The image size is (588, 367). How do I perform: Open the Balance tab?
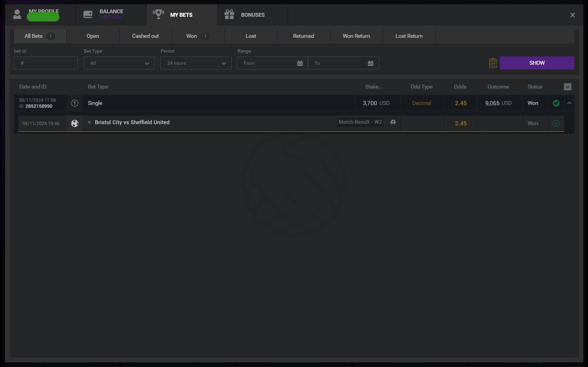click(x=111, y=15)
